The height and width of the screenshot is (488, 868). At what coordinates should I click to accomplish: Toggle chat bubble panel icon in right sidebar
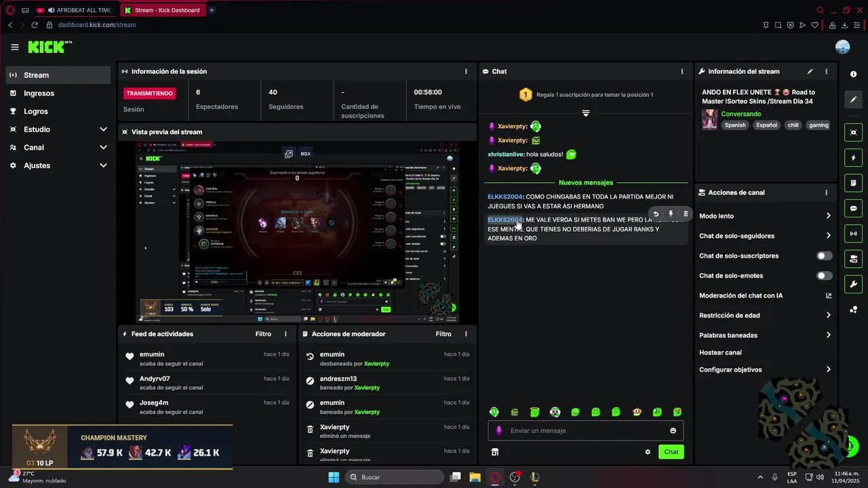pyautogui.click(x=854, y=208)
